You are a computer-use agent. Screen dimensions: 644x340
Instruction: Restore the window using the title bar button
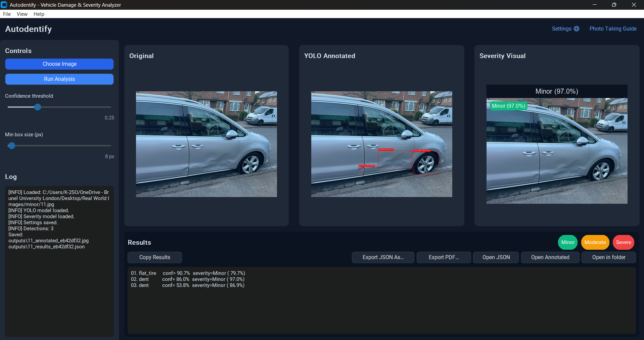click(614, 5)
